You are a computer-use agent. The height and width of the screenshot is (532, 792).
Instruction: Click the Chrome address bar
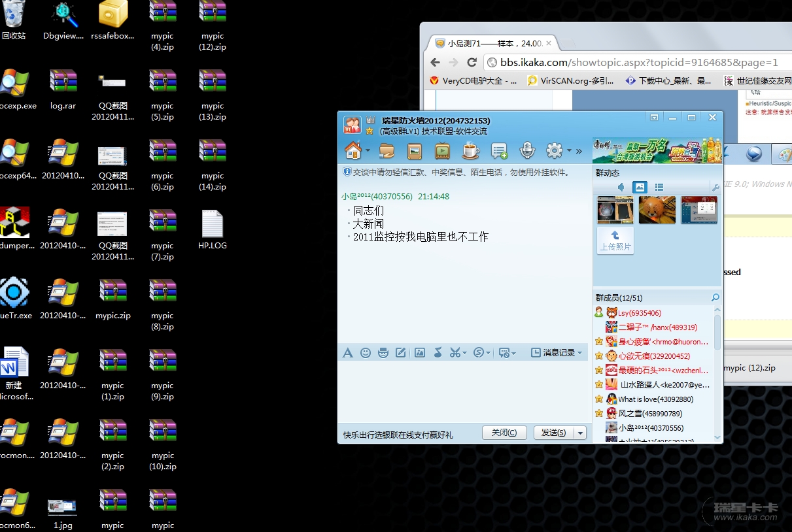coord(638,62)
